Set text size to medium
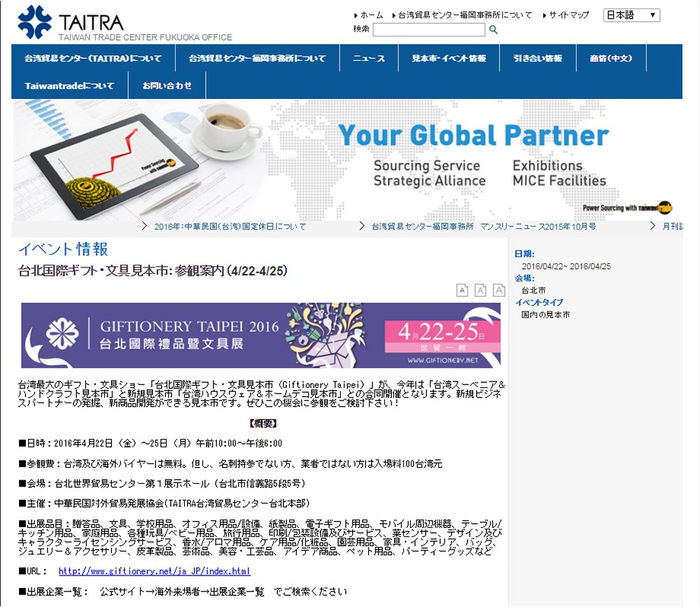This screenshot has width=700, height=607. tap(480, 291)
